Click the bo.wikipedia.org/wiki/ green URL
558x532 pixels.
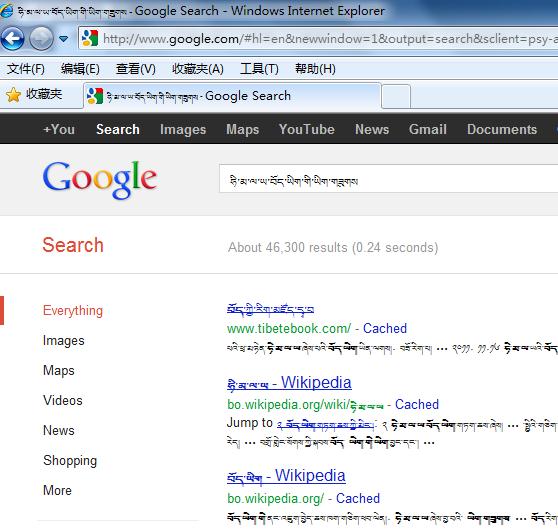(305, 405)
